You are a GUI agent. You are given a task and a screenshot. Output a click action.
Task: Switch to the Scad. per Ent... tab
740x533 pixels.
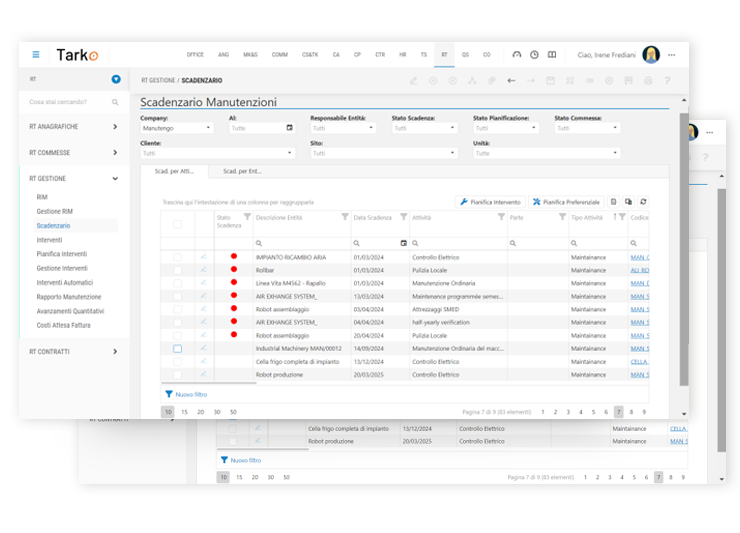[242, 171]
